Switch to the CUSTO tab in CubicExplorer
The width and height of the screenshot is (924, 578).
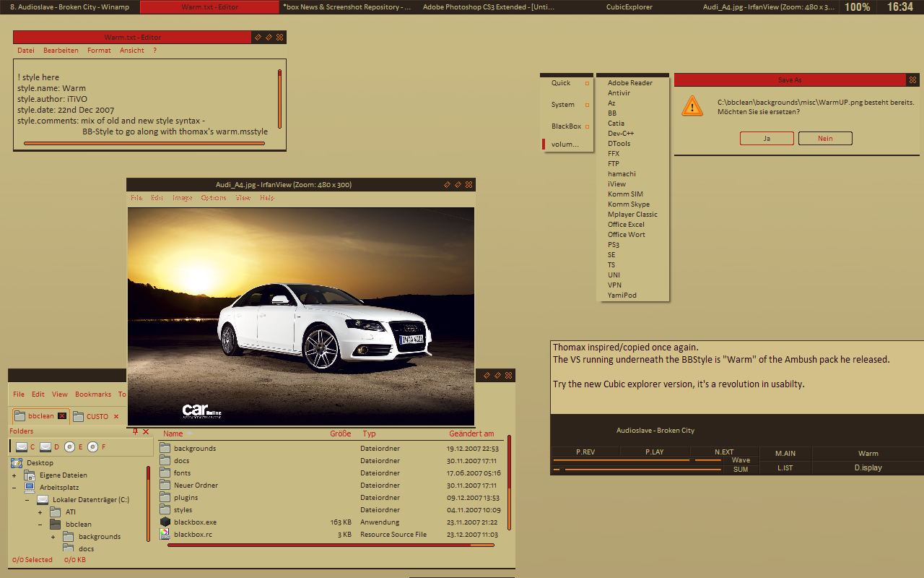tap(97, 417)
